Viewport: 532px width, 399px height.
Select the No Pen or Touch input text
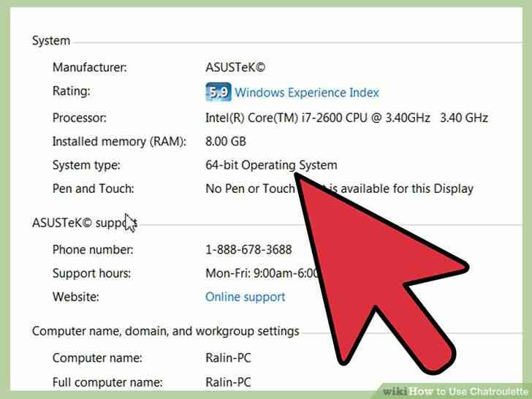pos(339,189)
